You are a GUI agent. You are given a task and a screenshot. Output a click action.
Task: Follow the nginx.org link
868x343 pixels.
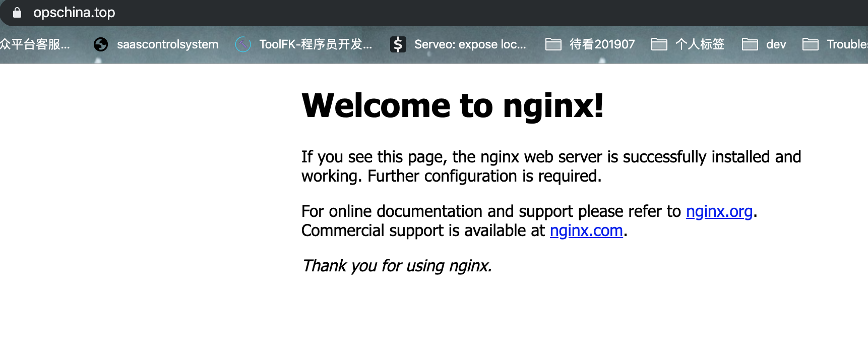click(719, 211)
